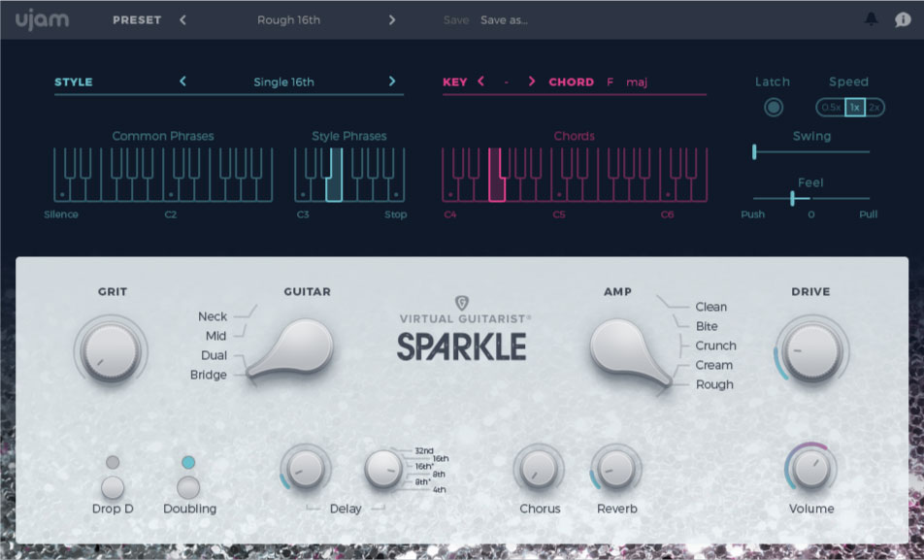Viewport: 924px width, 560px height.
Task: Toggle the Doubling button
Action: 188,488
